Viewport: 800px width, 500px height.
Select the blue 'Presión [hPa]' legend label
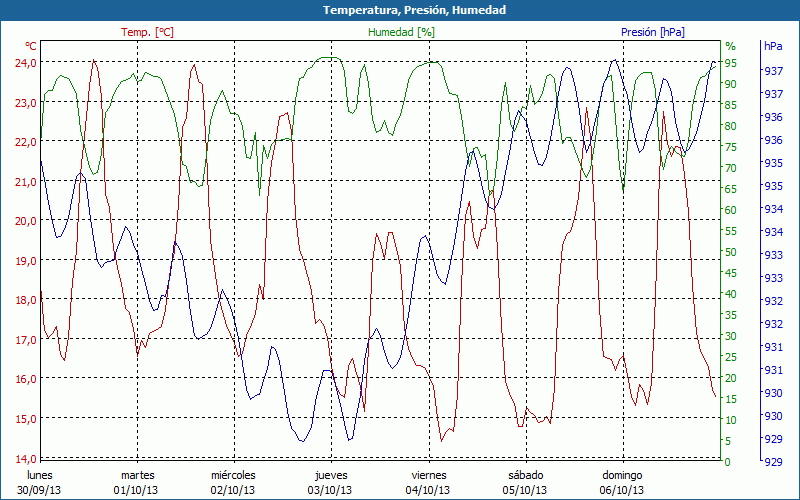pos(652,32)
